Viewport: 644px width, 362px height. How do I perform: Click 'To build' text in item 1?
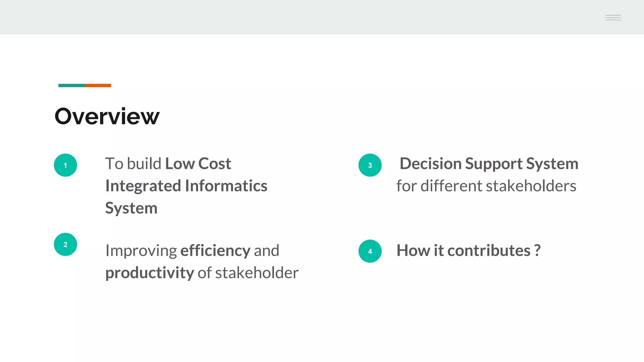(x=133, y=164)
